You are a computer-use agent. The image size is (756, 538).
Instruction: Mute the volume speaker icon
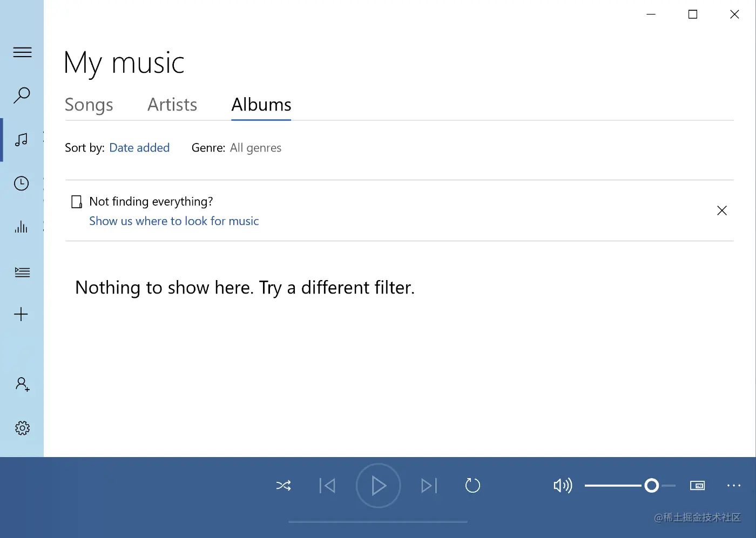pos(563,486)
